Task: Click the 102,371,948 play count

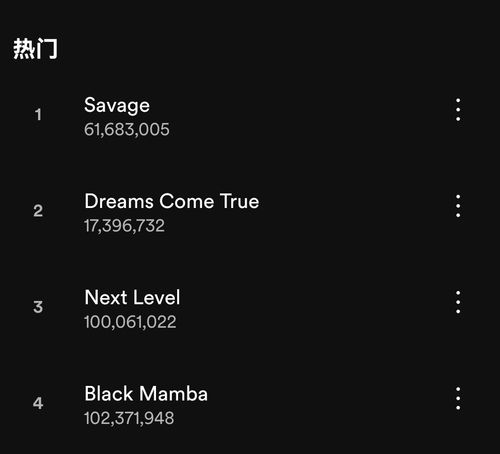Action: point(129,418)
